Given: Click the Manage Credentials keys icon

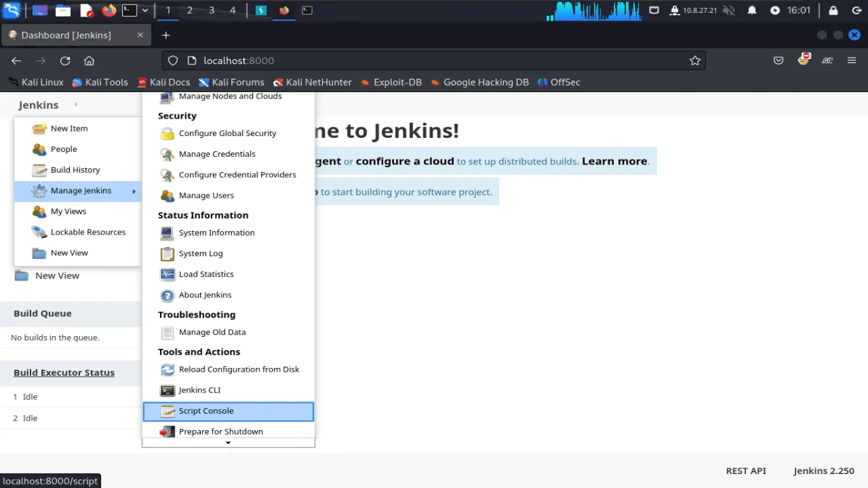Looking at the screenshot, I should point(167,154).
